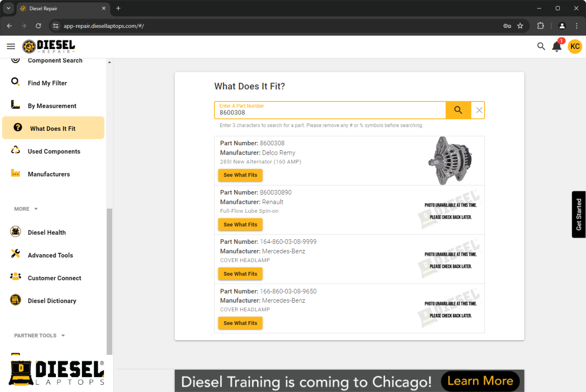Click the browser address bar URL

pos(103,26)
